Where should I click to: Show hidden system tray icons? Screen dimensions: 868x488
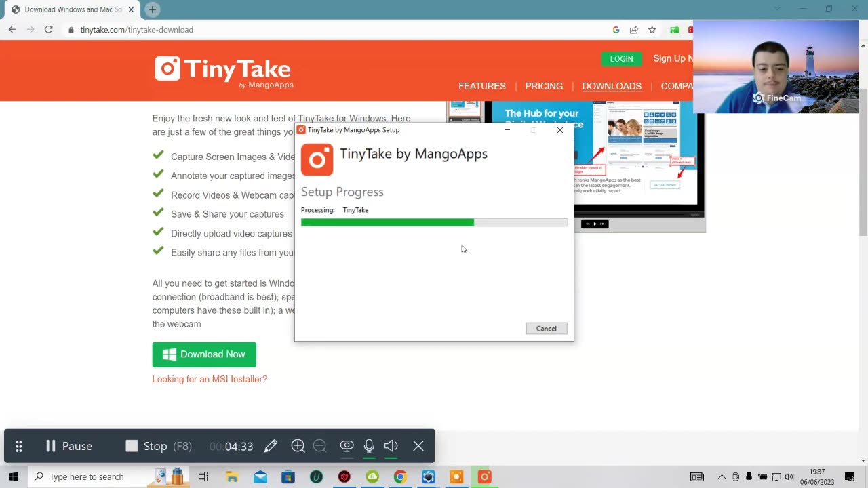pyautogui.click(x=722, y=476)
